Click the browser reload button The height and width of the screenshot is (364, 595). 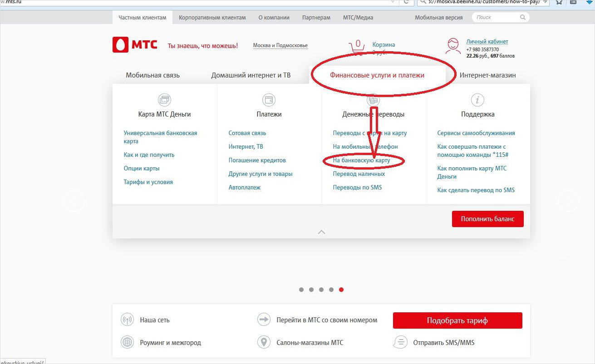[405, 2]
